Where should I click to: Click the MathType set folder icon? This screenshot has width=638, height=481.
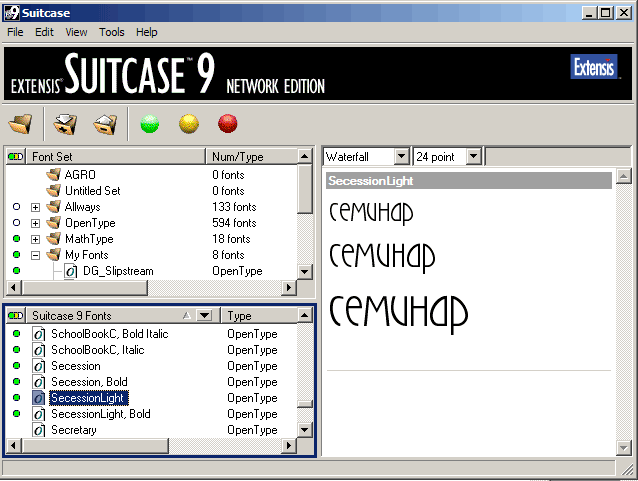click(53, 238)
